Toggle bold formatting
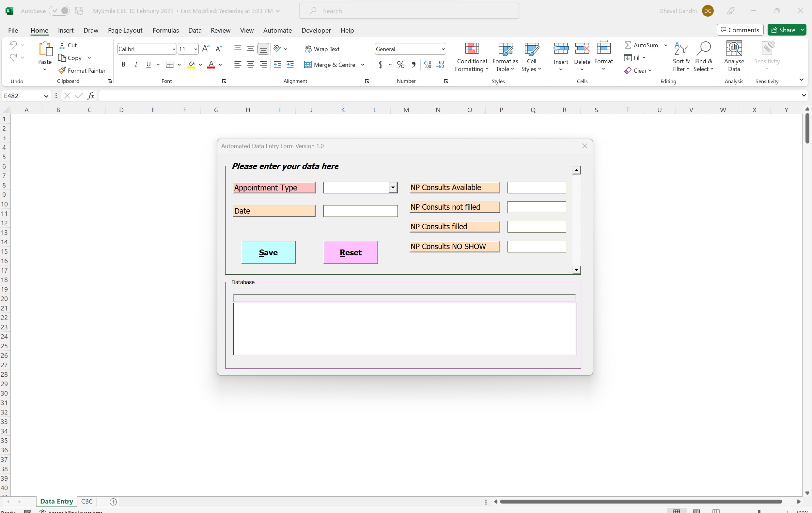This screenshot has width=812, height=513. point(123,65)
